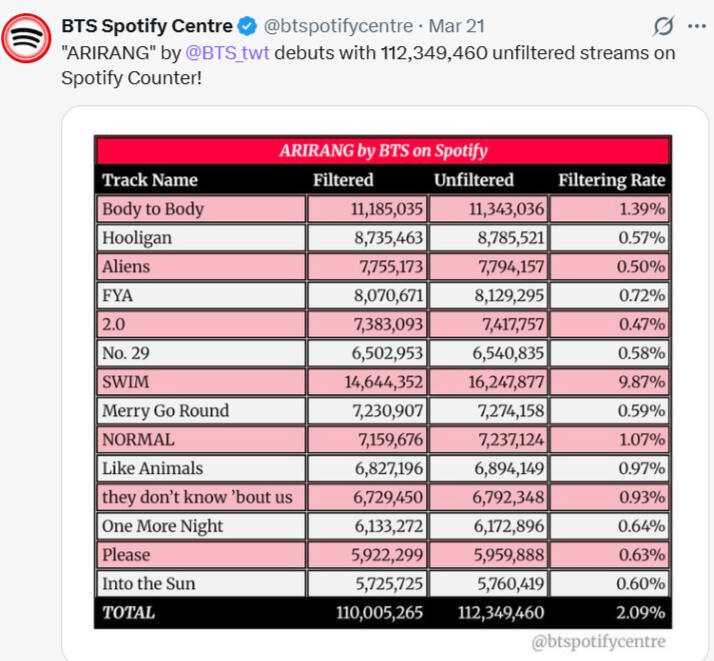Click the red ARIRANG by BTS title banner
Screen dimensions: 714x661
pos(383,151)
